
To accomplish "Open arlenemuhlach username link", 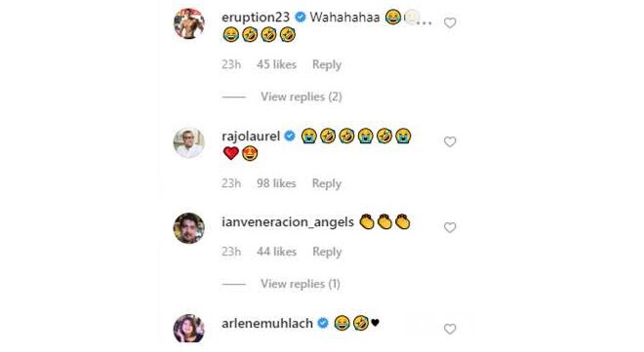I will (267, 324).
